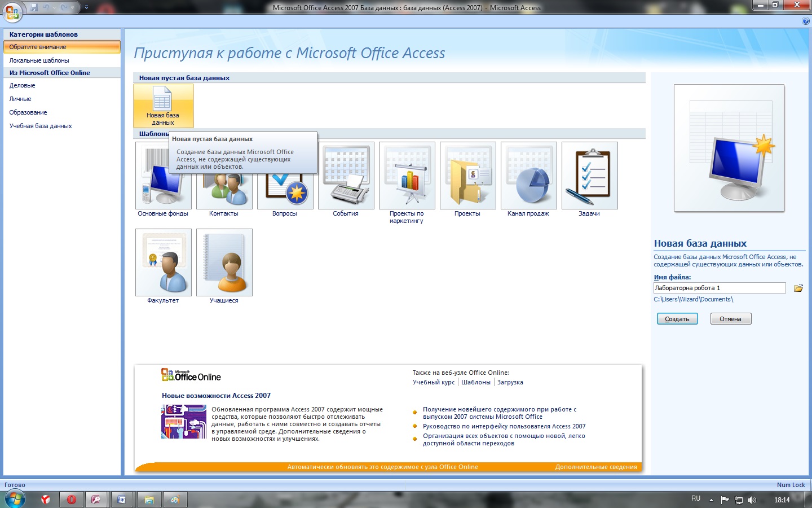Click Автоматически обновлять это содержимое link
Viewport: 812px width, 508px height.
383,467
